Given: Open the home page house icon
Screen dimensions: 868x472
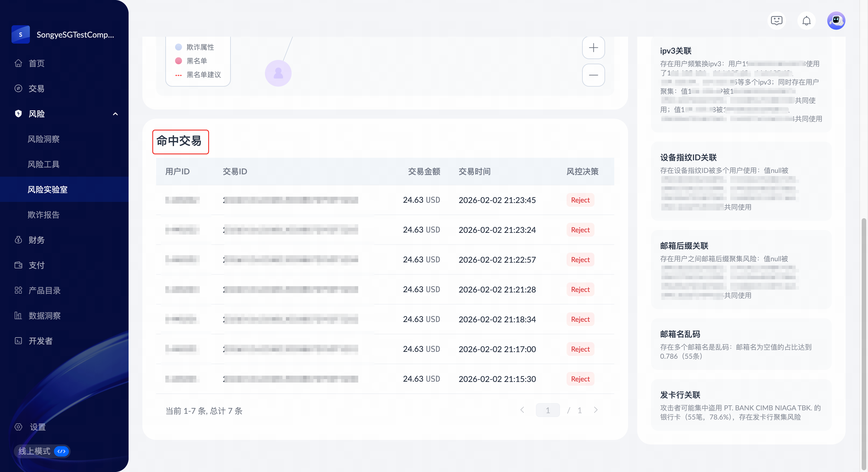Looking at the screenshot, I should pyautogui.click(x=19, y=63).
